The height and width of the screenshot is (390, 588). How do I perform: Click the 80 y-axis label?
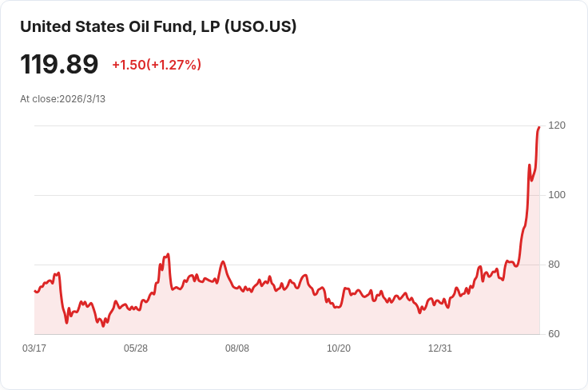point(554,265)
